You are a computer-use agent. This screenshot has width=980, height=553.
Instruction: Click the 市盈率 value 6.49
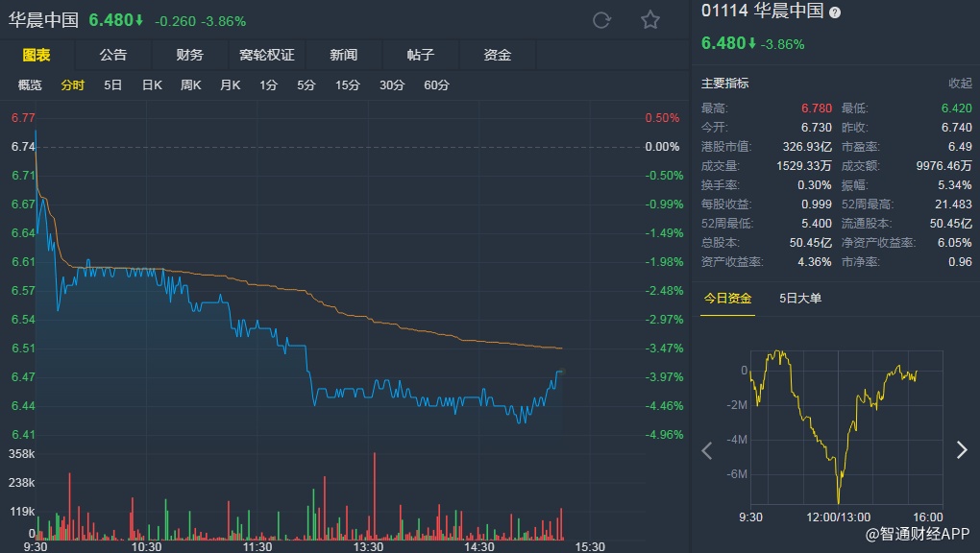(960, 147)
